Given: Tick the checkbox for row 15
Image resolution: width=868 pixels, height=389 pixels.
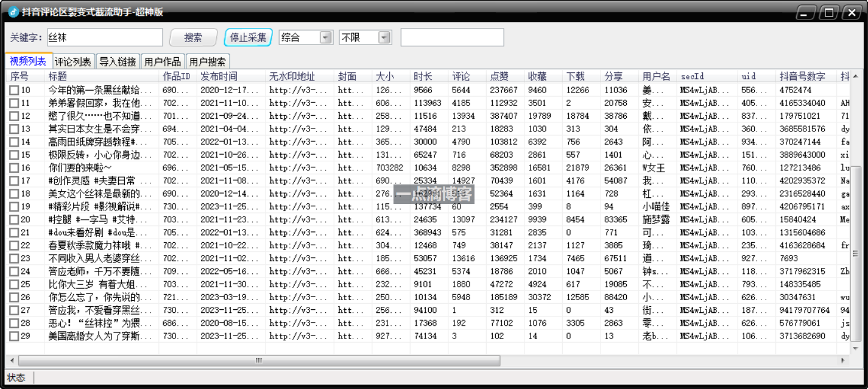Looking at the screenshot, I should (14, 155).
